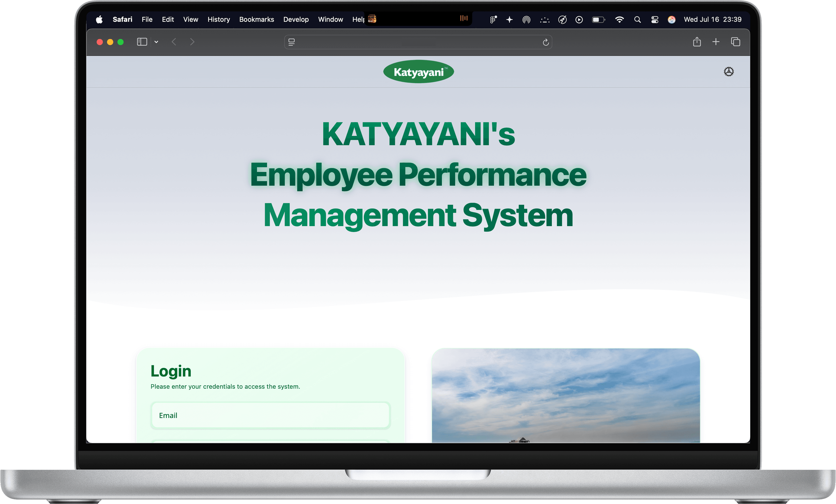Screen dimensions: 836x504
Task: Reload the current page
Action: 546,42
